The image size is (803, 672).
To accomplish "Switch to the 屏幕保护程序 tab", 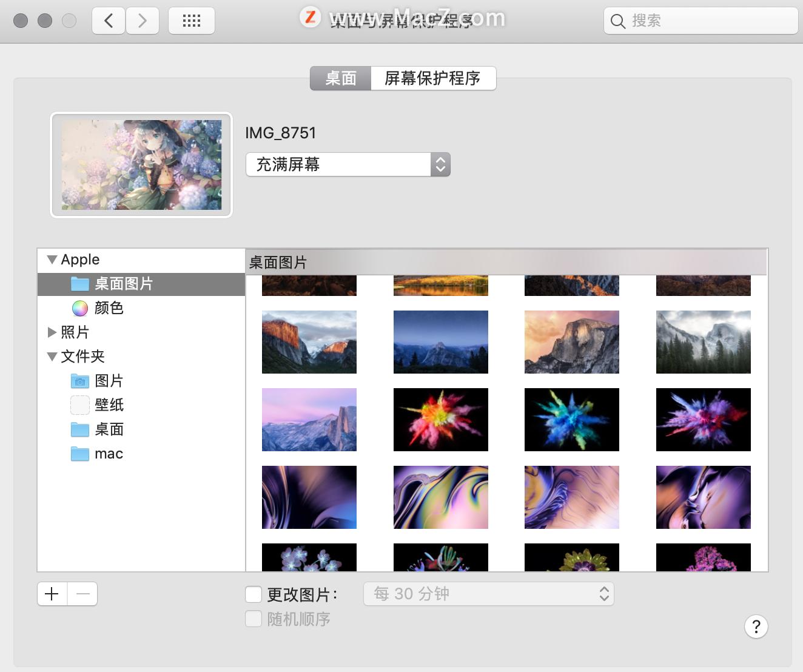I will [433, 78].
